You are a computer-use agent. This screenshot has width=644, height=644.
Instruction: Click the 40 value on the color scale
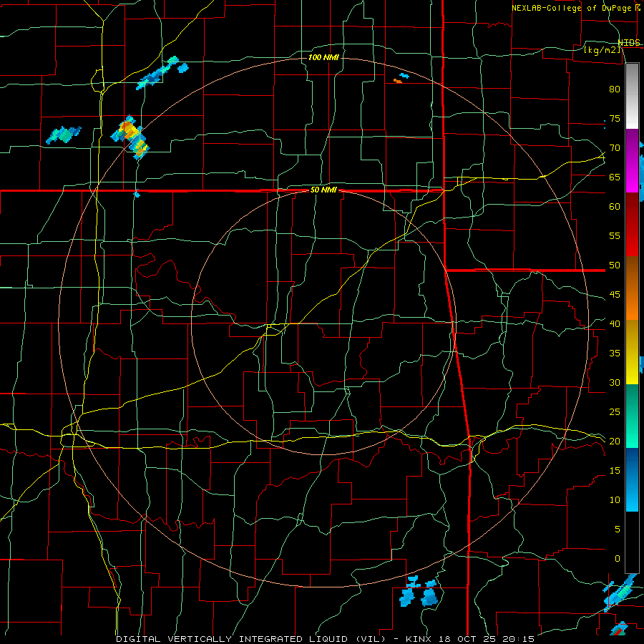pyautogui.click(x=615, y=323)
